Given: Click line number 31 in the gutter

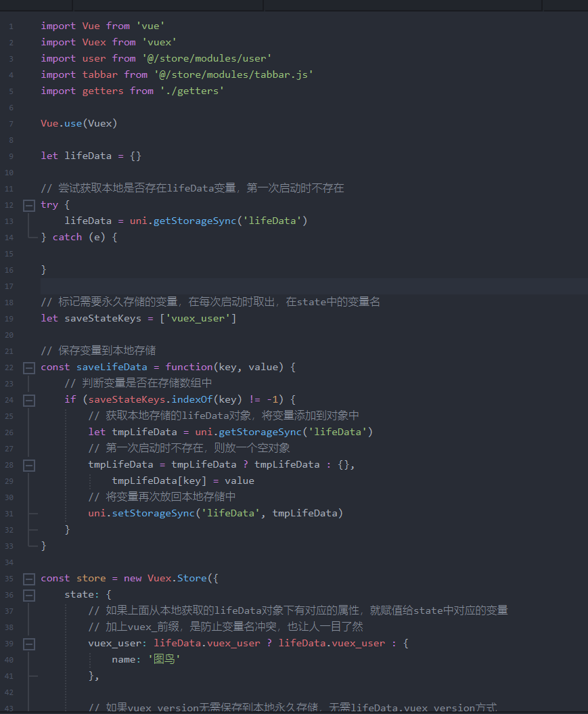Looking at the screenshot, I should pos(9,513).
